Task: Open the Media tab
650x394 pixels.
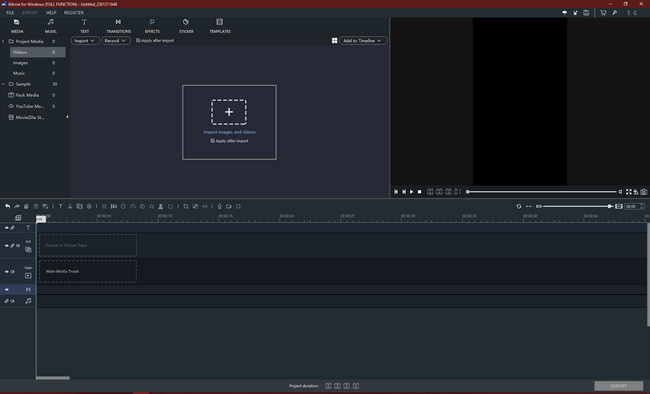Action: coord(17,26)
